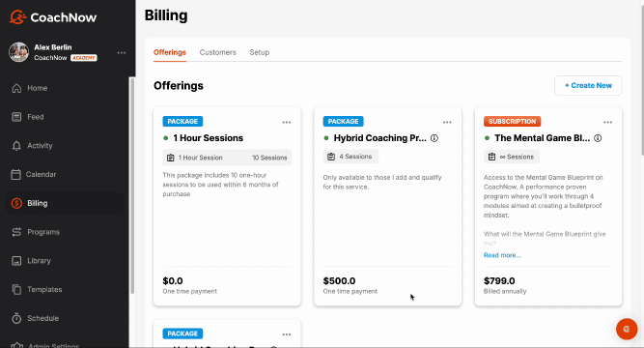
Task: Click the Create New button
Action: 588,86
